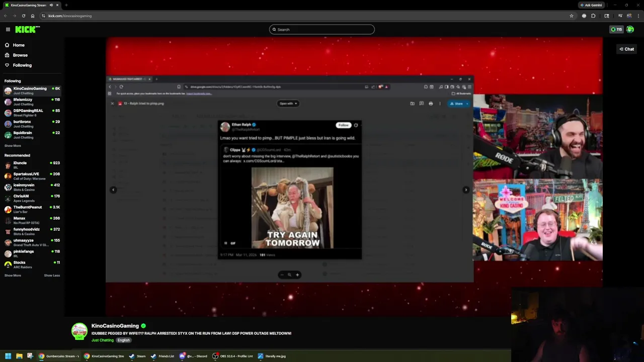Image resolution: width=644 pixels, height=362 pixels.
Task: Switch to Gumbercules Stream Chrome window
Action: pos(59,356)
